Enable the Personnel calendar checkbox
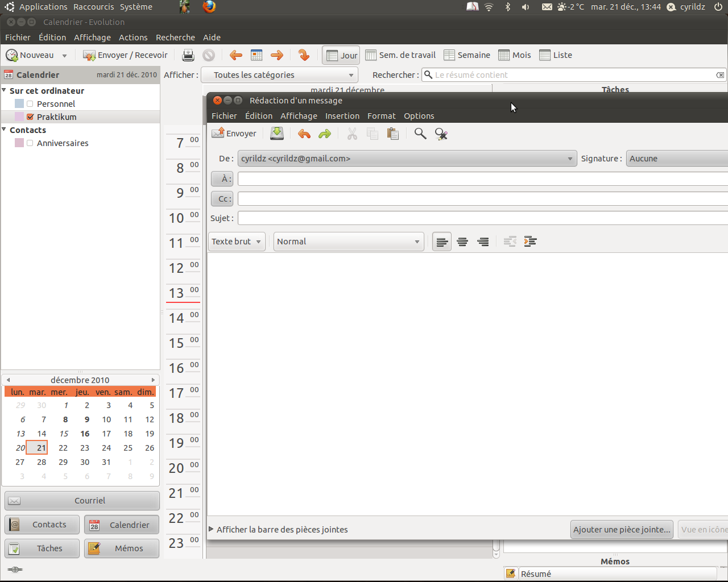The image size is (728, 582). [x=30, y=104]
